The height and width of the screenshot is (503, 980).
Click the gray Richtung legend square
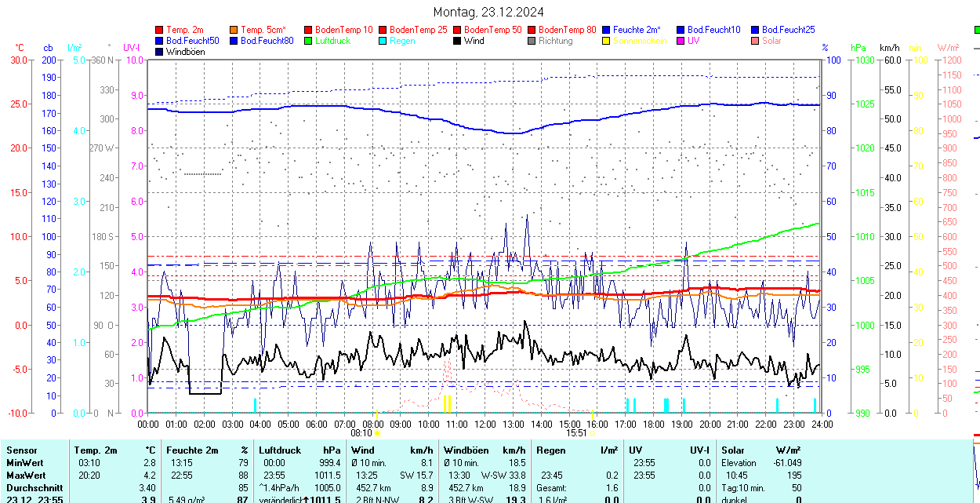coord(532,41)
